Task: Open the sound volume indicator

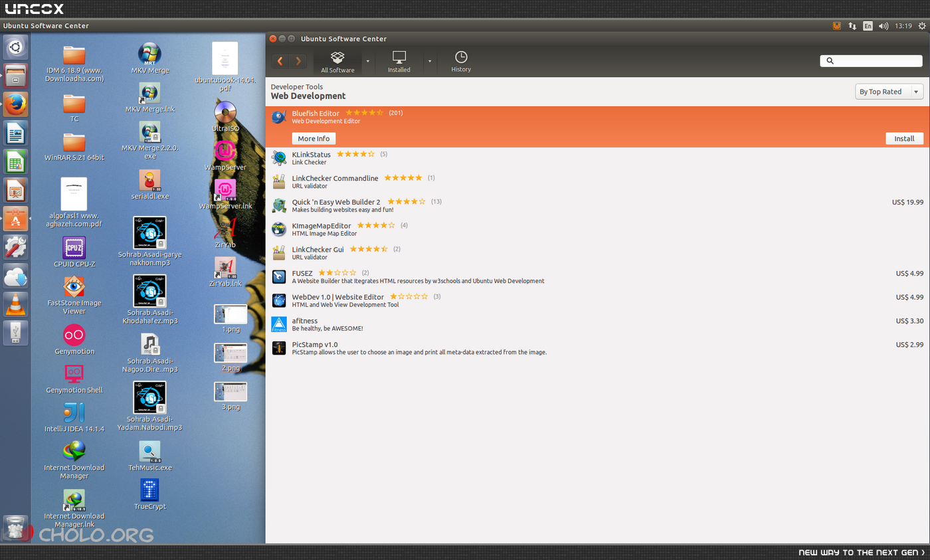Action: pyautogui.click(x=883, y=26)
